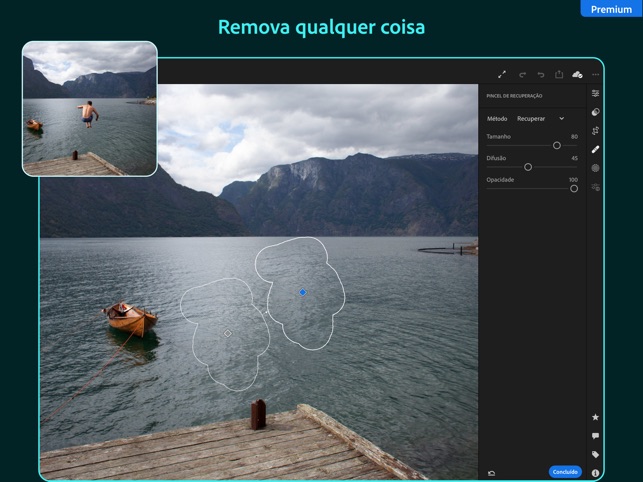Click the Tamanho slider handle
Screen dimensions: 643x482
[557, 146]
